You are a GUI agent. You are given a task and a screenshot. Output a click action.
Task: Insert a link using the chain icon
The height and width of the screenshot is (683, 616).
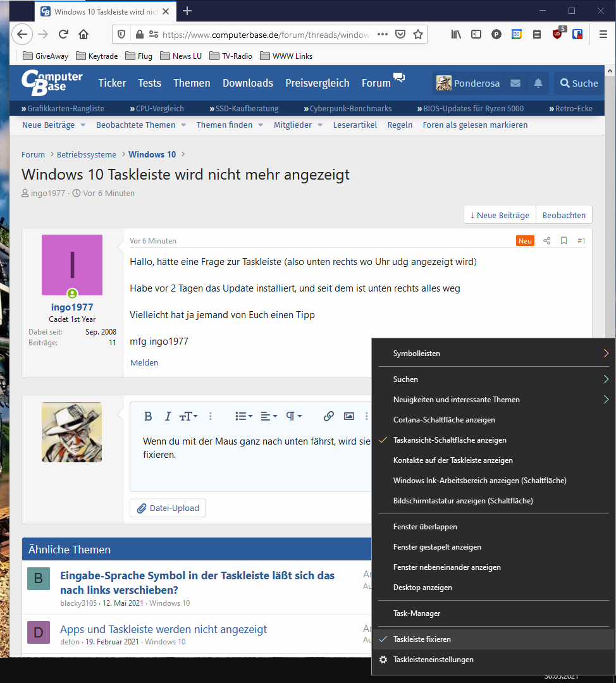[x=329, y=416]
